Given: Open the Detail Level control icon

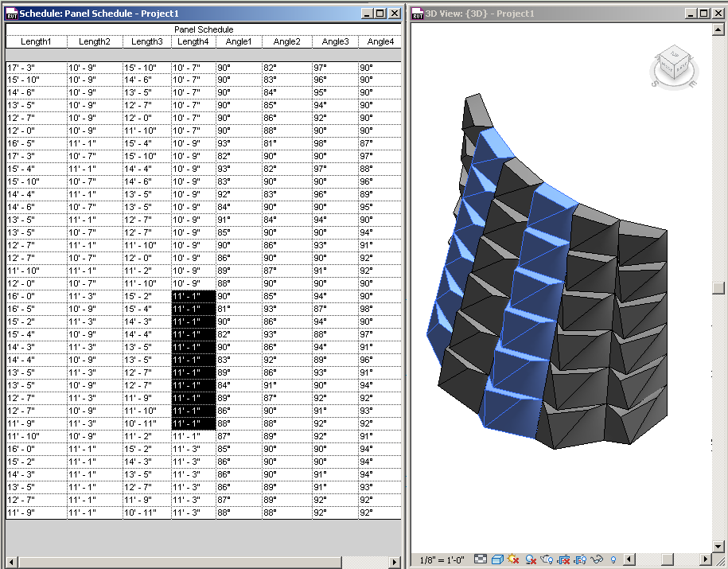Looking at the screenshot, I should pyautogui.click(x=481, y=559).
